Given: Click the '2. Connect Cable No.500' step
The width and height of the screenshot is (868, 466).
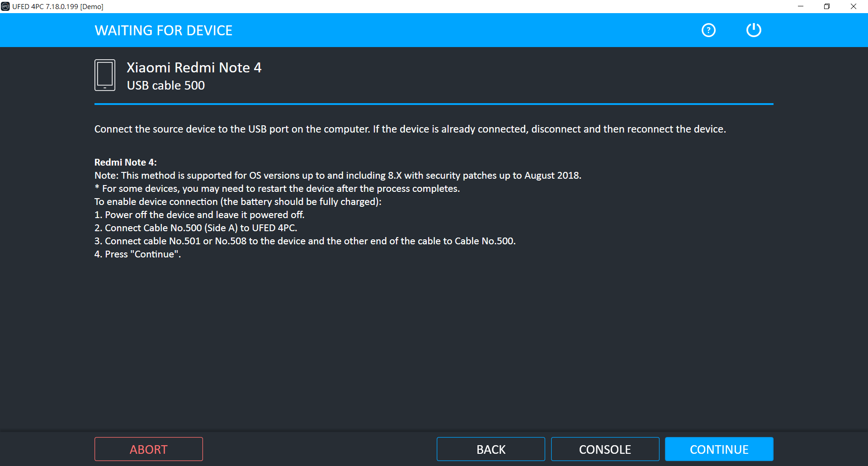Looking at the screenshot, I should 196,228.
